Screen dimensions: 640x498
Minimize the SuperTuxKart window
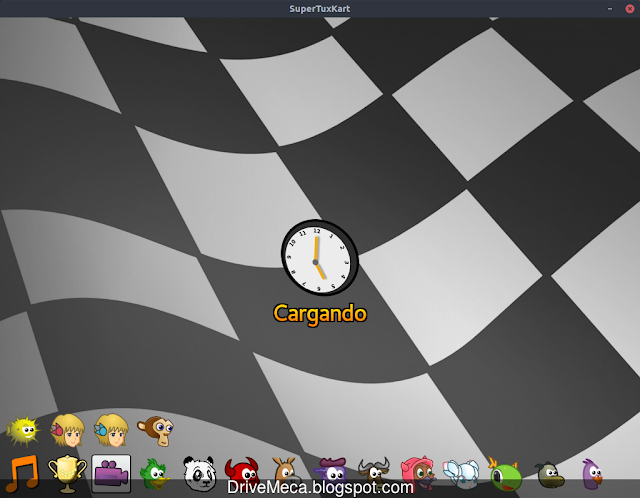click(610, 9)
